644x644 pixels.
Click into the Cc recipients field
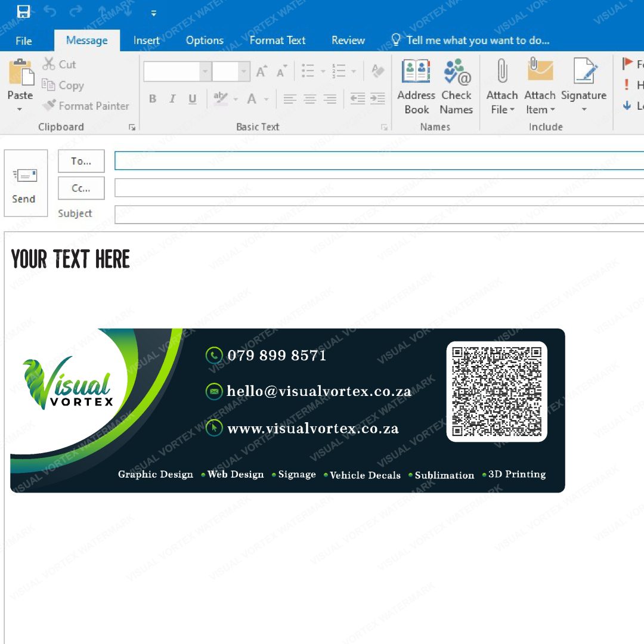(x=379, y=188)
